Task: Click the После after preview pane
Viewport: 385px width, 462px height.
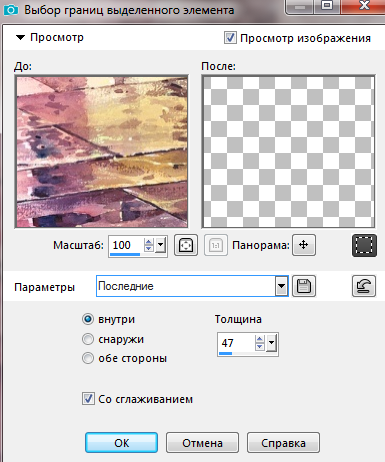Action: pos(288,152)
